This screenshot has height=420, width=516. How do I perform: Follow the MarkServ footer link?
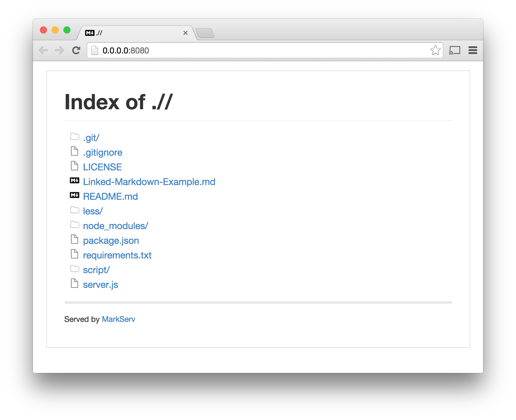point(119,319)
